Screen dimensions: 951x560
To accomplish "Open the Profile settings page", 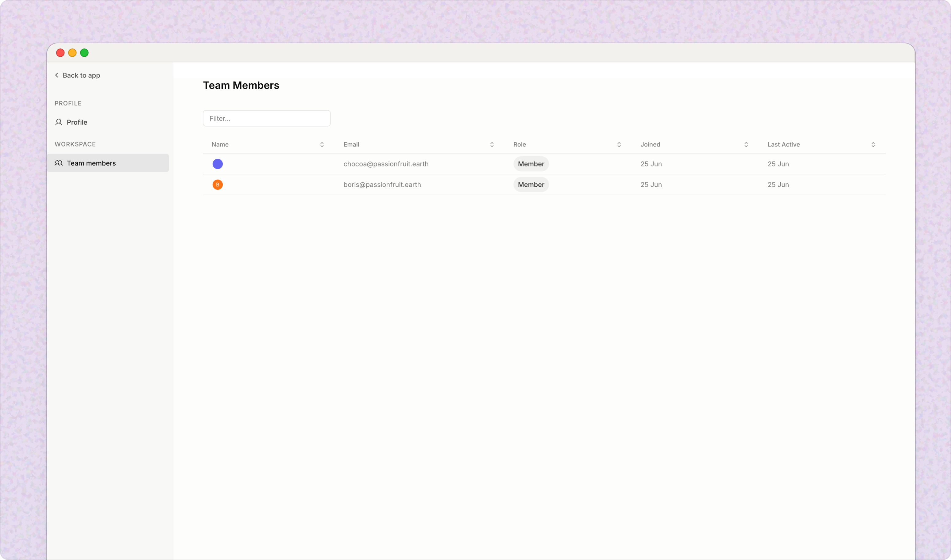I will click(77, 122).
